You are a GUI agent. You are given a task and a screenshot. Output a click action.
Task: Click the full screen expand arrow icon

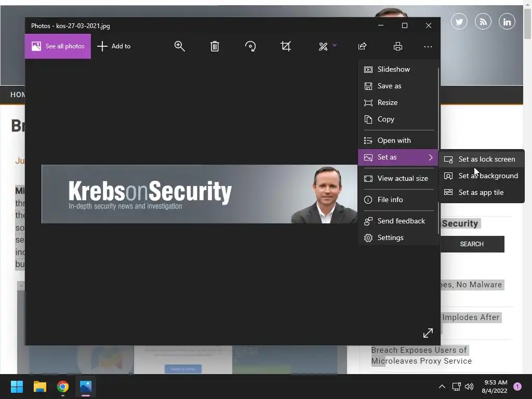tap(428, 333)
